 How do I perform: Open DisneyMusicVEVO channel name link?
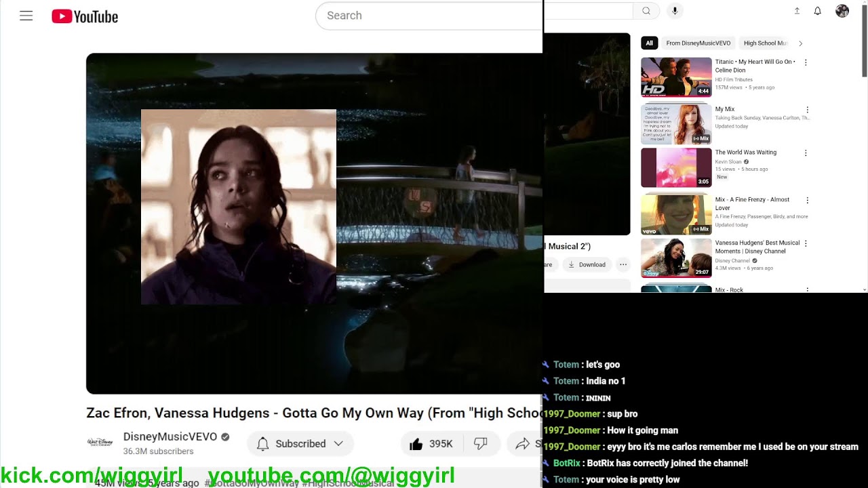[x=170, y=436]
